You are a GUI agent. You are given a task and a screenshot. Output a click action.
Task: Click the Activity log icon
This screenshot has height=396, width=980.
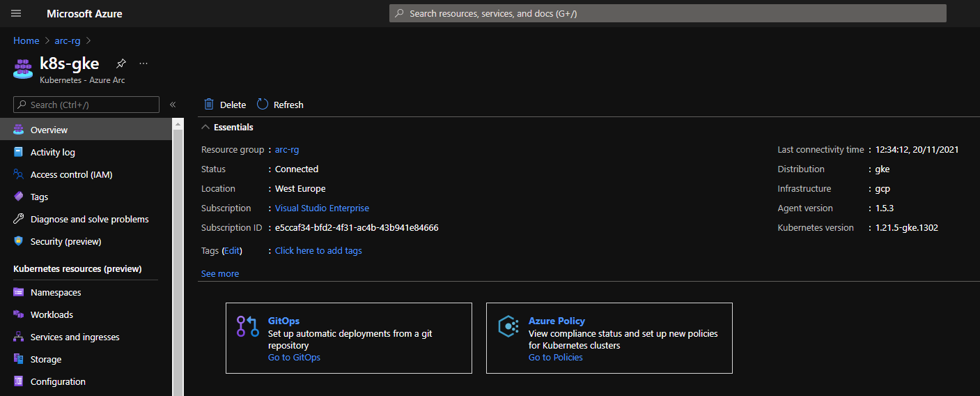pyautogui.click(x=19, y=152)
